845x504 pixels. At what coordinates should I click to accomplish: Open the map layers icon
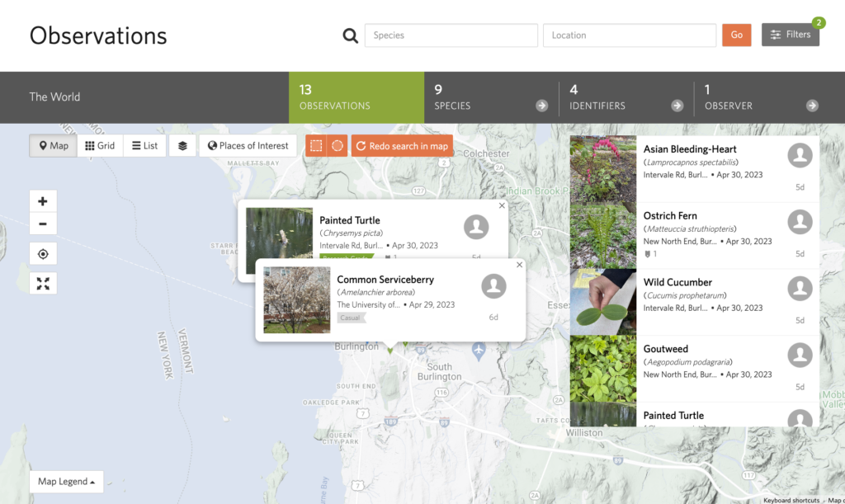click(182, 146)
